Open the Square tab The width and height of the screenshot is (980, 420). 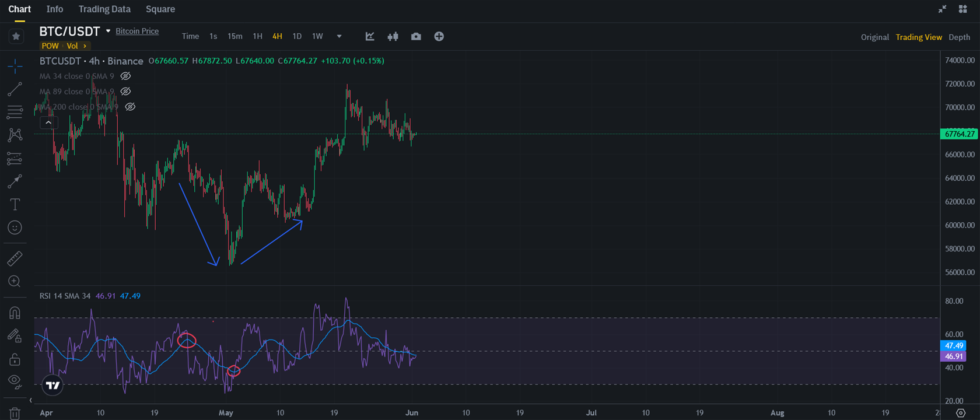coord(160,9)
